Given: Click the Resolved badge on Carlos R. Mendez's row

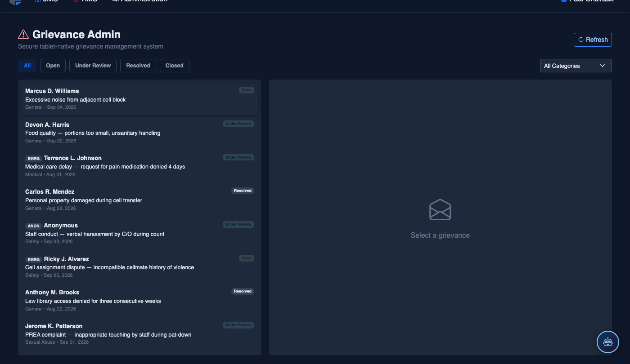Looking at the screenshot, I should [243, 191].
